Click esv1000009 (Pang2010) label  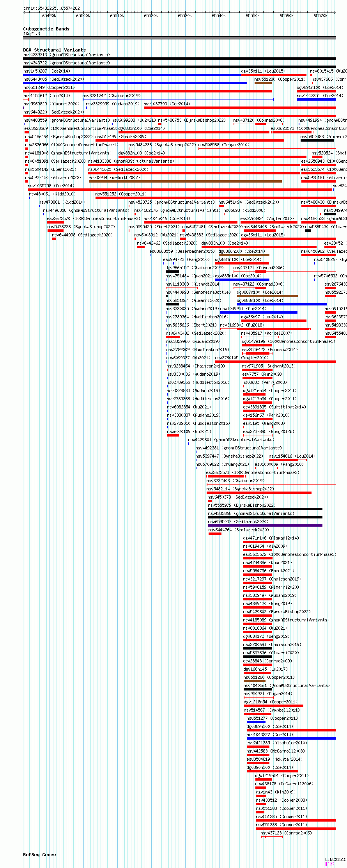[279, 464]
